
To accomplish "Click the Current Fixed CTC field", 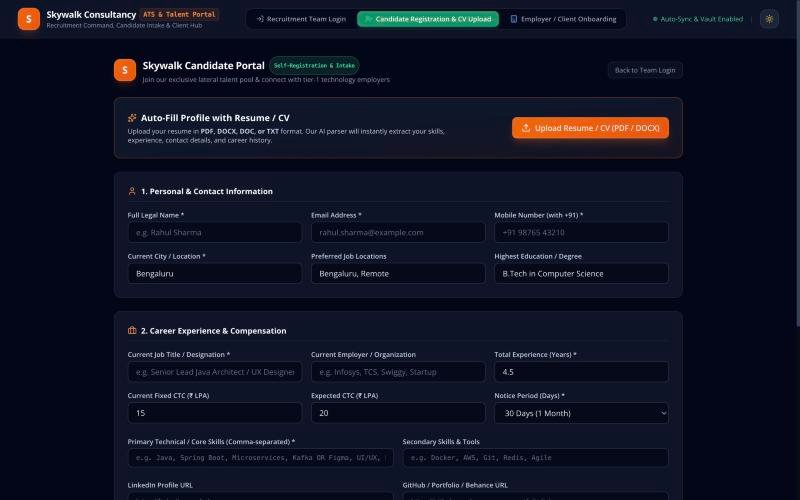I will coord(215,413).
